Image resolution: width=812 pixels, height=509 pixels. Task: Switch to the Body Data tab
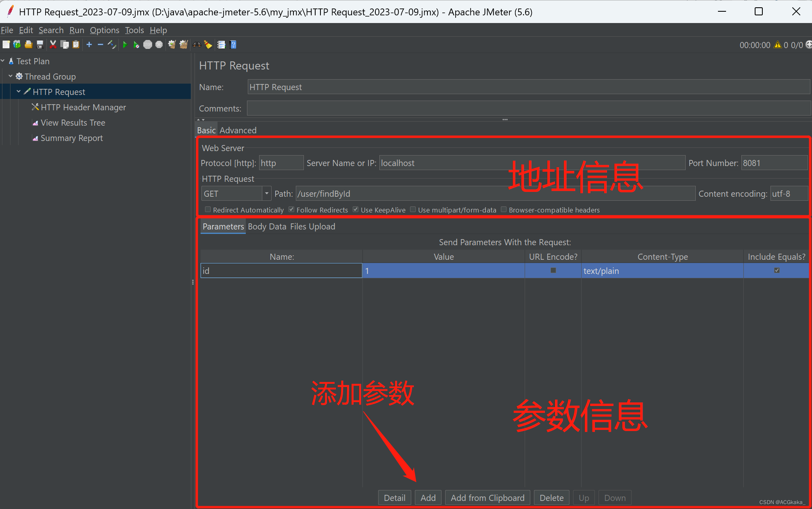[267, 226]
